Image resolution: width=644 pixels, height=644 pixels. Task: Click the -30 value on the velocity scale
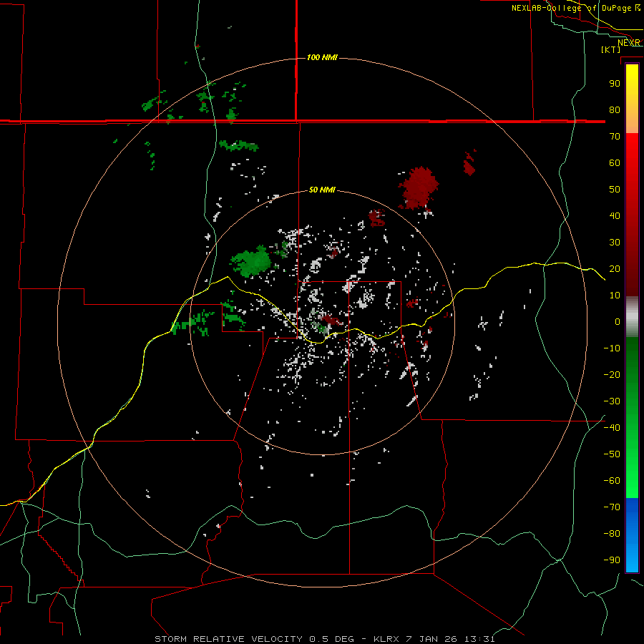tap(612, 401)
